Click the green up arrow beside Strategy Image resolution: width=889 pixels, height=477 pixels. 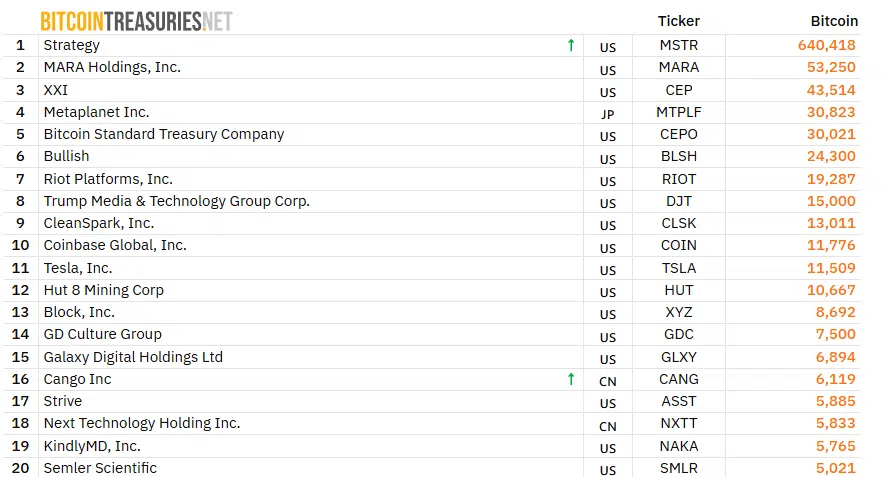click(x=571, y=45)
